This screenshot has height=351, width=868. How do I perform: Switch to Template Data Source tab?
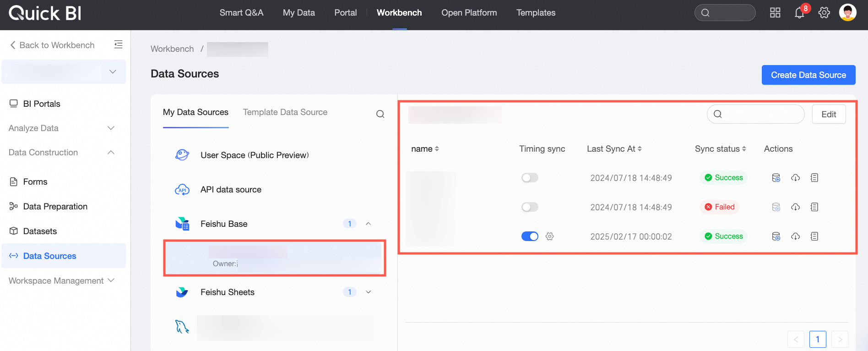pyautogui.click(x=285, y=112)
